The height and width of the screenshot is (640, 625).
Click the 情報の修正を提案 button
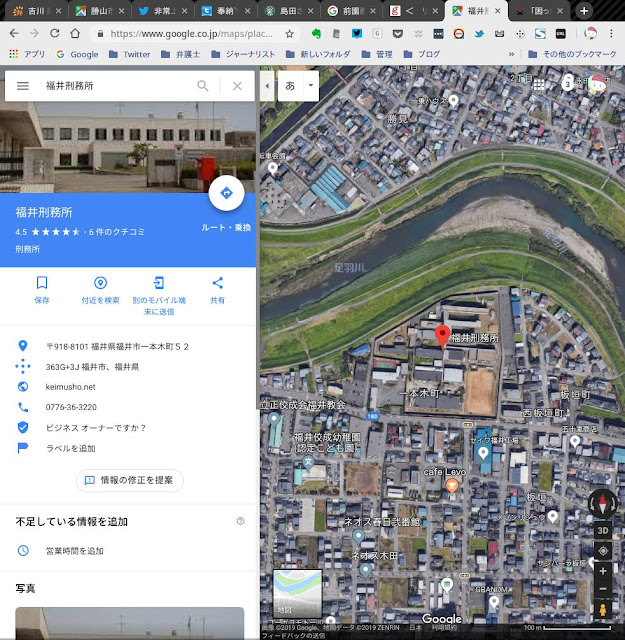coord(129,480)
